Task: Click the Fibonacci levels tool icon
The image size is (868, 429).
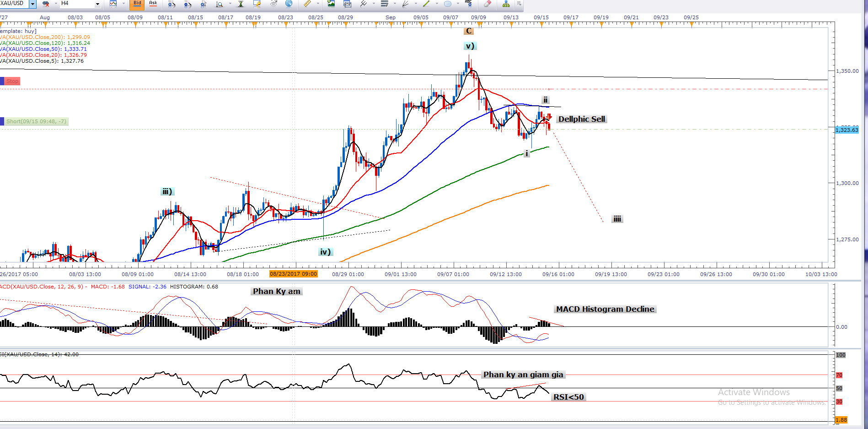Action: (384, 4)
